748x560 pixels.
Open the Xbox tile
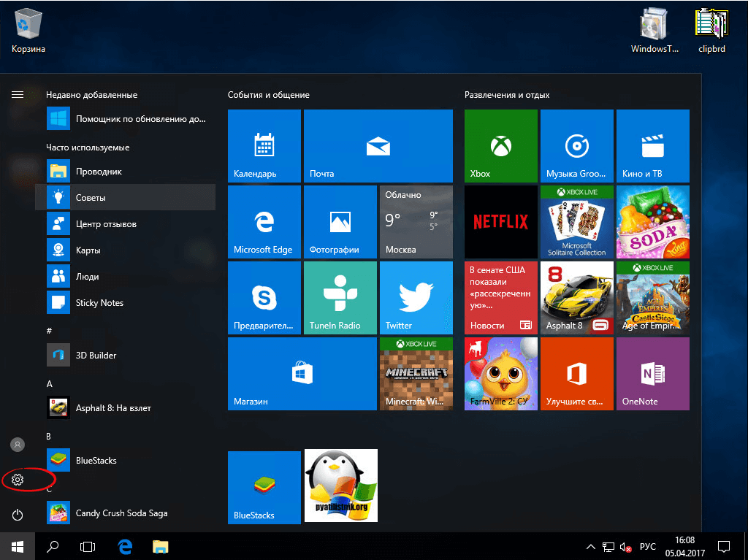click(500, 146)
